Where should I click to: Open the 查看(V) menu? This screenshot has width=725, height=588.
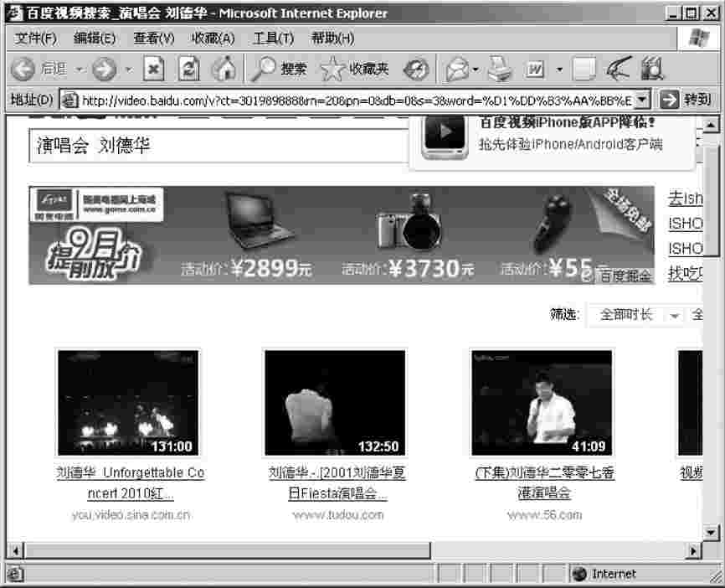click(154, 38)
